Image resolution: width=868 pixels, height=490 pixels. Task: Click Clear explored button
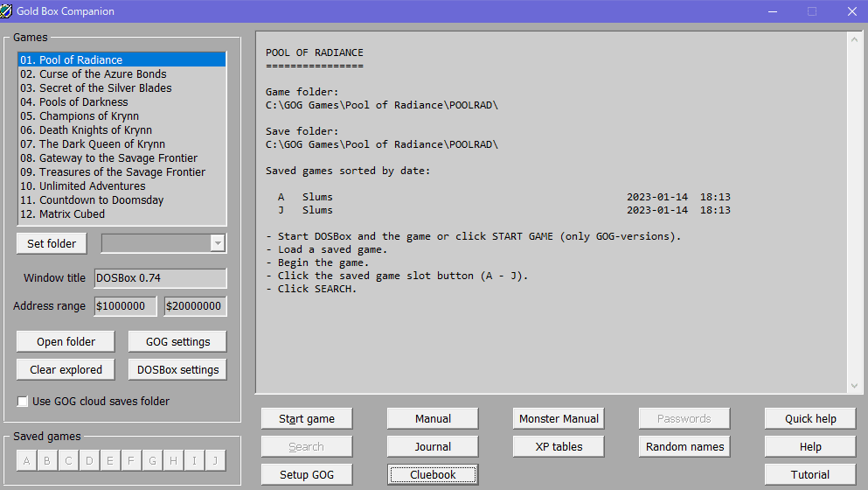click(x=66, y=370)
